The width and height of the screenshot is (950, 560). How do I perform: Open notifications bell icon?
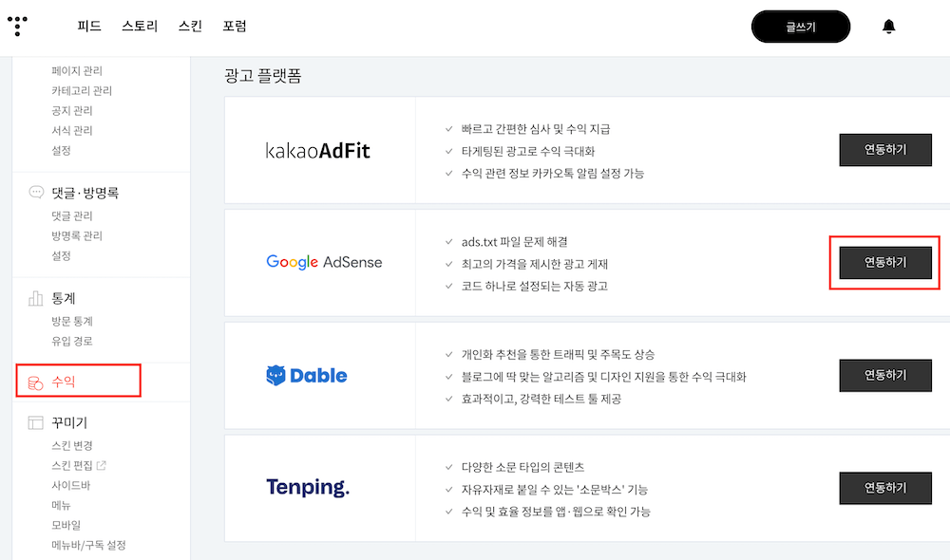pos(888,27)
